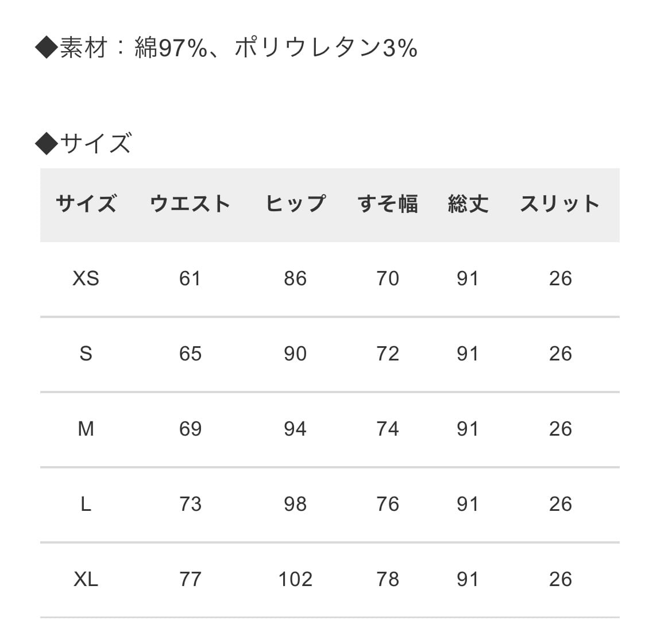This screenshot has height=636, width=672.
Task: Click the total length 91 in XS row
Action: (468, 279)
